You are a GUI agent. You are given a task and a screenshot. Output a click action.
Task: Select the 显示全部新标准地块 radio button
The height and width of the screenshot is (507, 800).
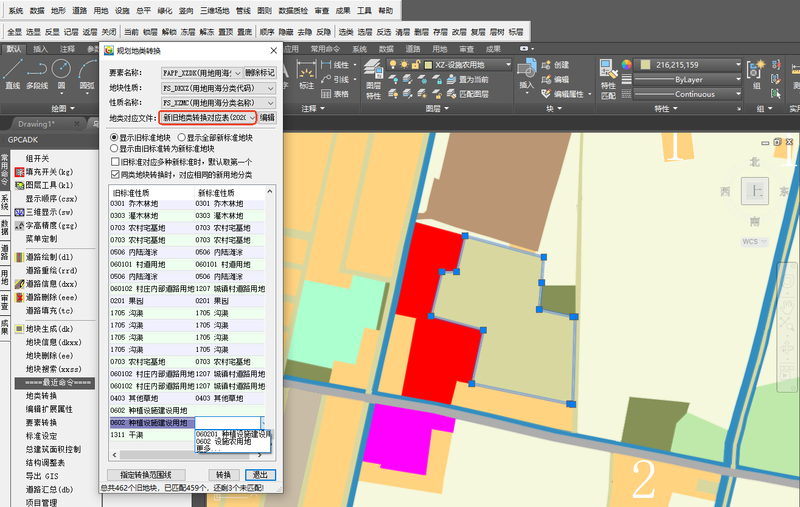point(181,138)
